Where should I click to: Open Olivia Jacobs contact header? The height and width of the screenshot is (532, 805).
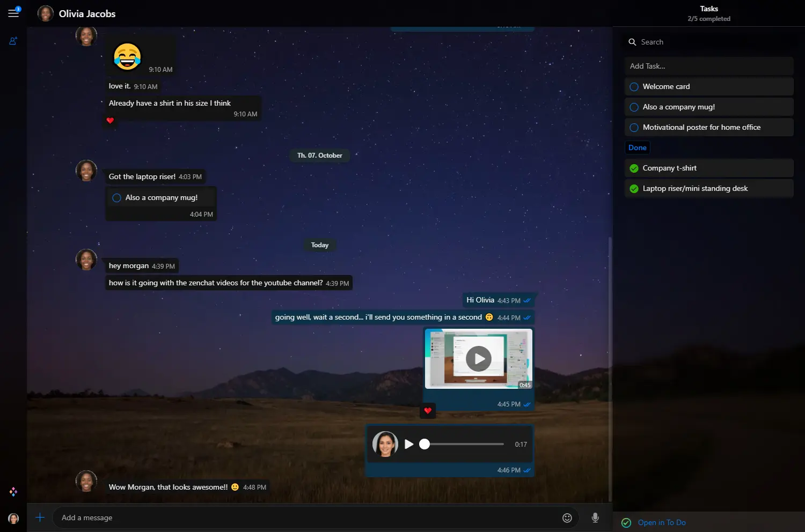[87, 14]
